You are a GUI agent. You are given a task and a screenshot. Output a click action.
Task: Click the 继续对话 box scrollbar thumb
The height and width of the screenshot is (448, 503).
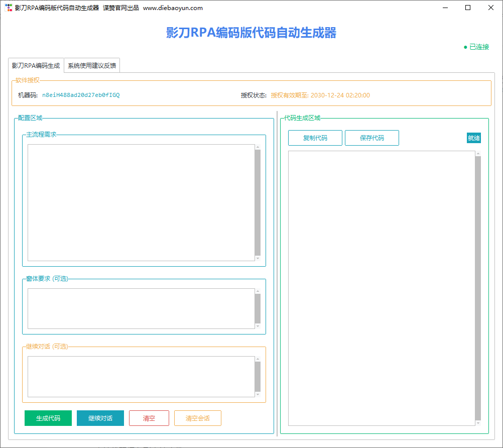click(x=258, y=377)
